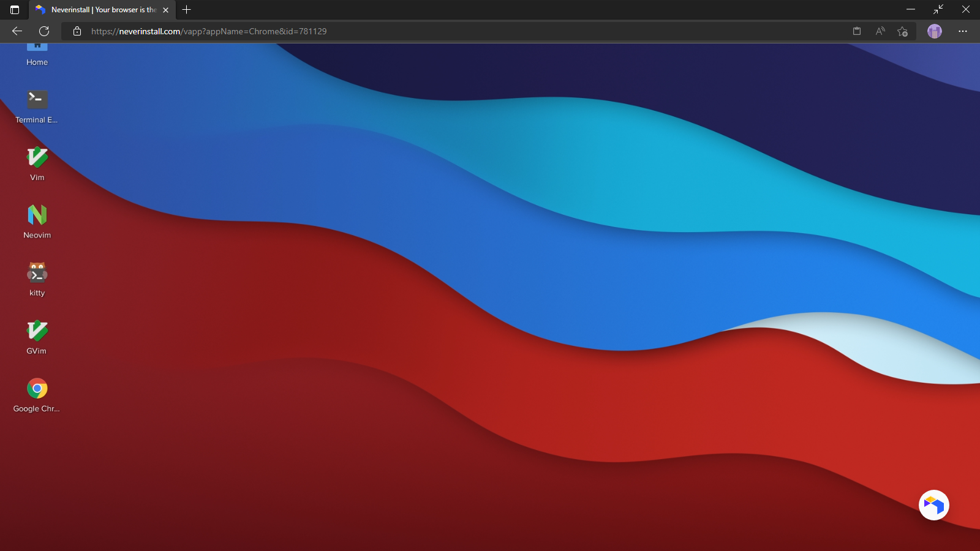This screenshot has width=980, height=551.
Task: Select the Neverinstall browser tab
Action: pos(102,10)
